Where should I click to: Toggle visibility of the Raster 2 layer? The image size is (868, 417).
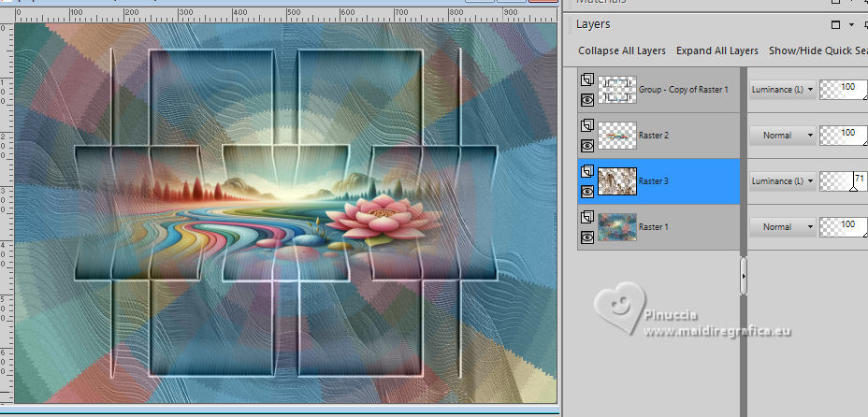coord(587,146)
